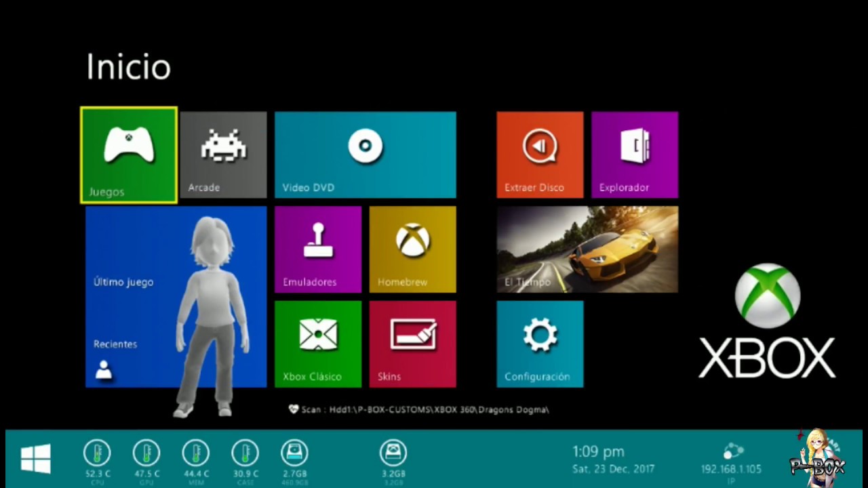Viewport: 868px width, 488px height.
Task: Click the Windows start logo
Action: pos(36,459)
